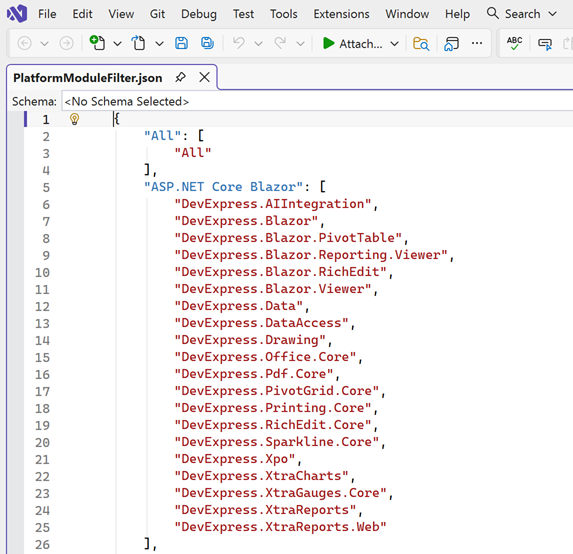Expand the Open File dropdown arrow
The width and height of the screenshot is (573, 554).
coord(159,44)
